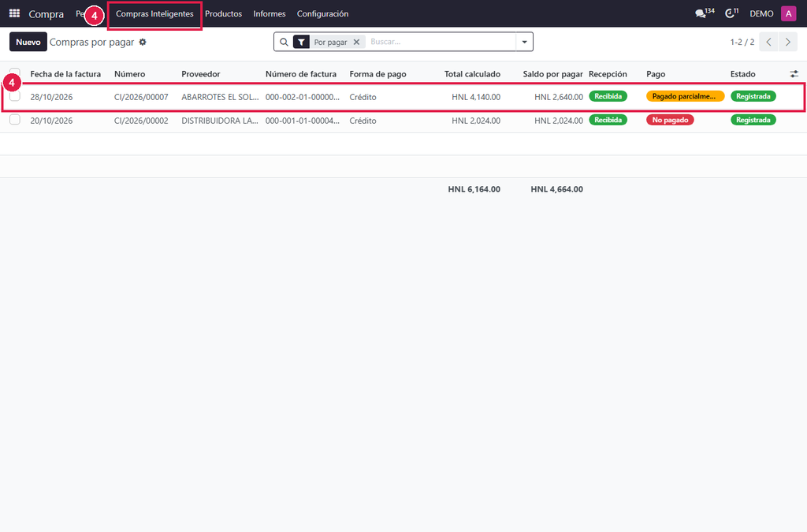Open the user avatar 'A' menu
Screen dimensions: 807x532
pos(788,13)
